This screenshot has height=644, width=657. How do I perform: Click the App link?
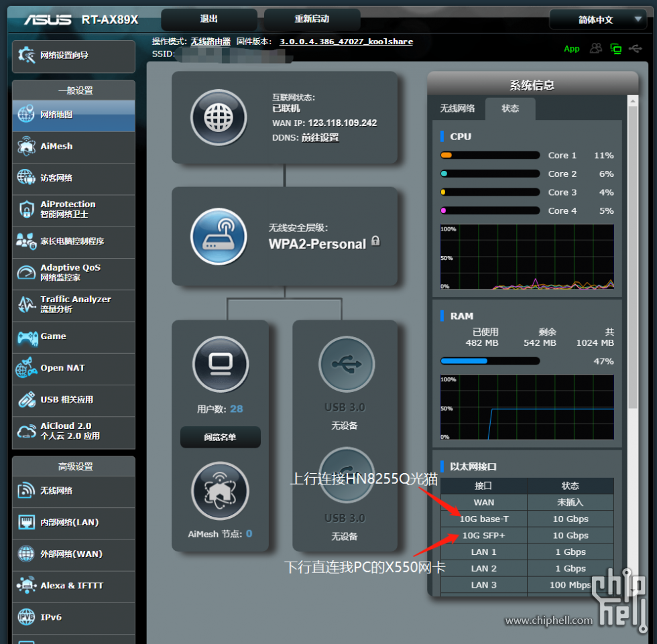(571, 49)
